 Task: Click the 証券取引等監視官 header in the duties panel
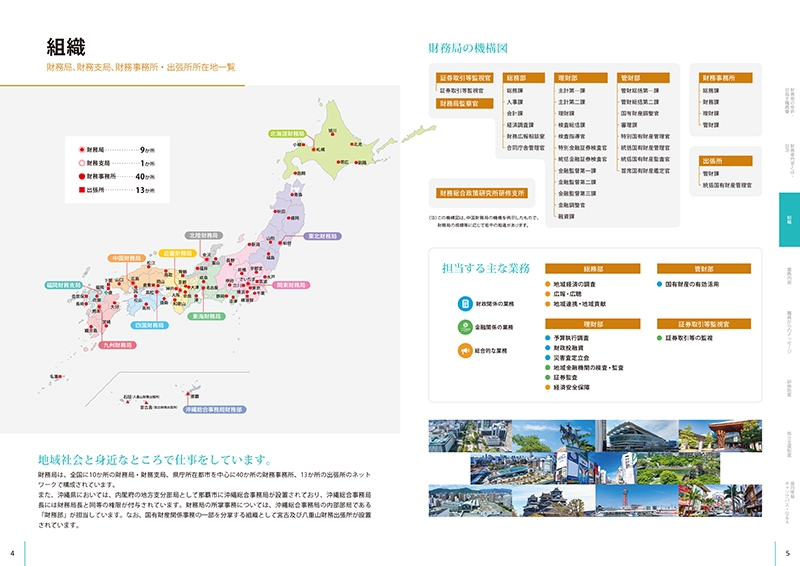pos(704,324)
